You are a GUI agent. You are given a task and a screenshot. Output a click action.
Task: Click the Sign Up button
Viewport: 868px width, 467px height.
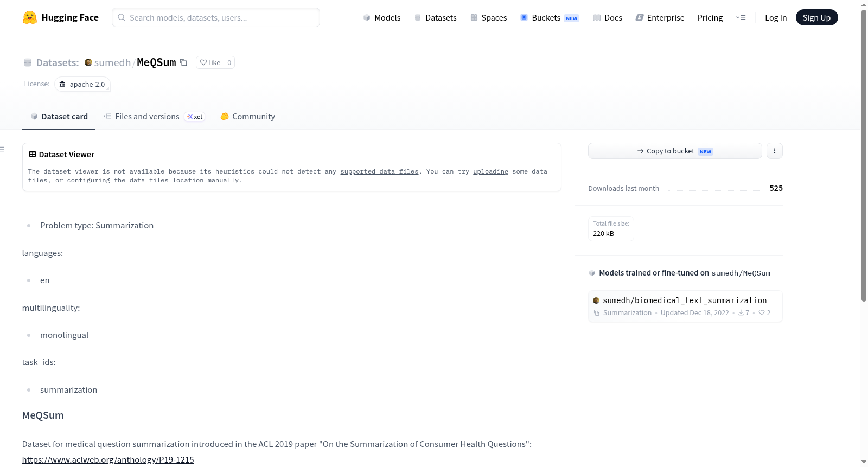[x=816, y=17]
